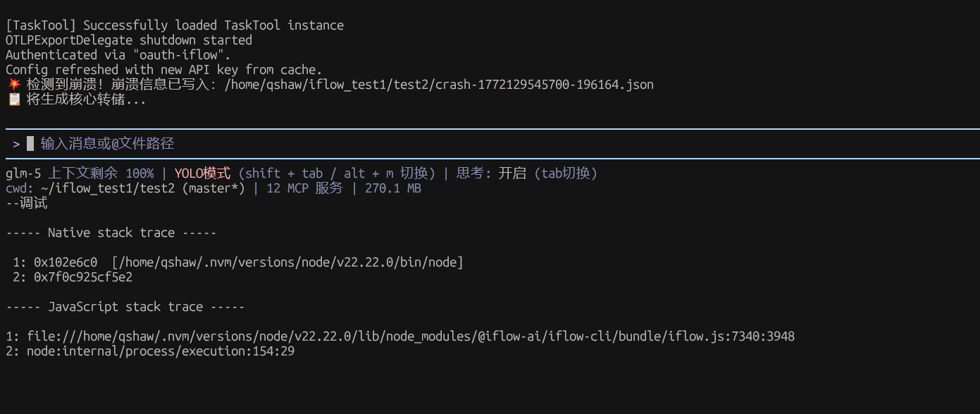Click the node:internal/process/execution:154:29 entry
This screenshot has width=980, height=414.
[x=161, y=351]
